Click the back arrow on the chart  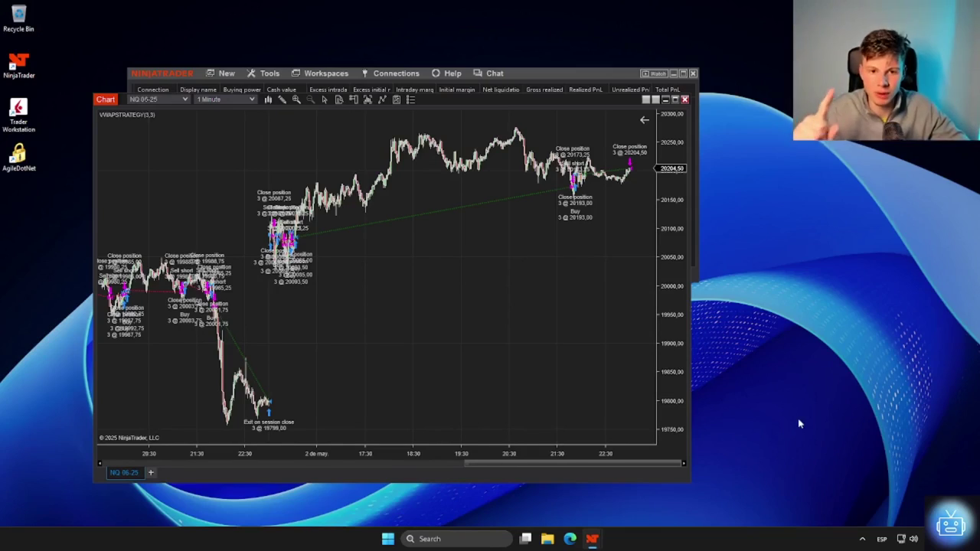(644, 120)
